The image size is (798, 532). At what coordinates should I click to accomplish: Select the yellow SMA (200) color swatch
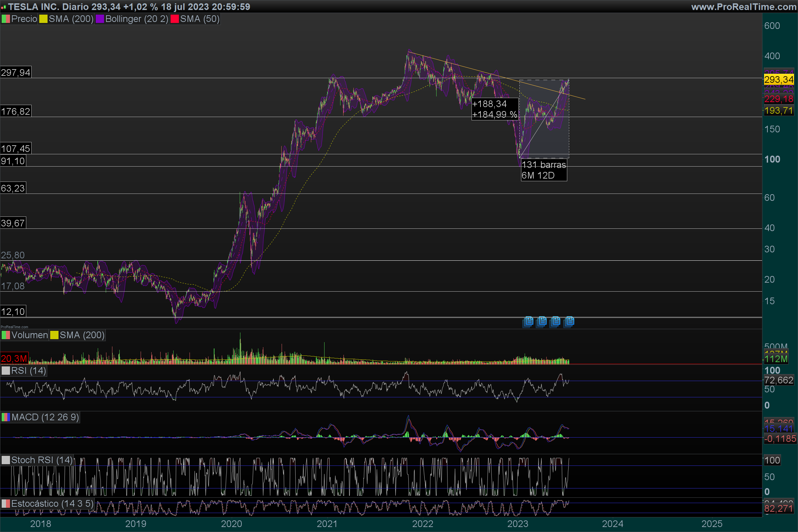pyautogui.click(x=43, y=19)
